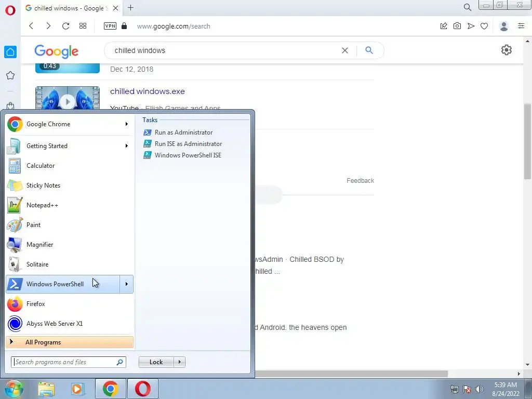Click the Feedback link
Image resolution: width=532 pixels, height=399 pixels.
(361, 180)
